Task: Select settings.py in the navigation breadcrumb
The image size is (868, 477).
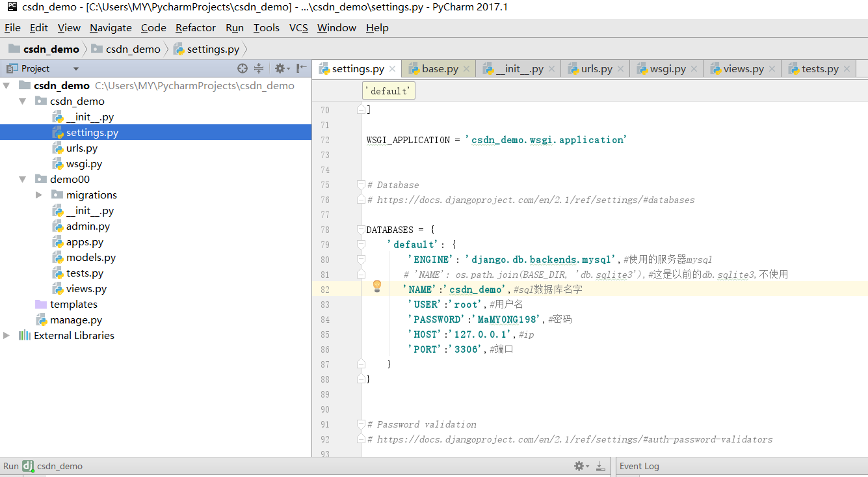Action: pos(207,49)
